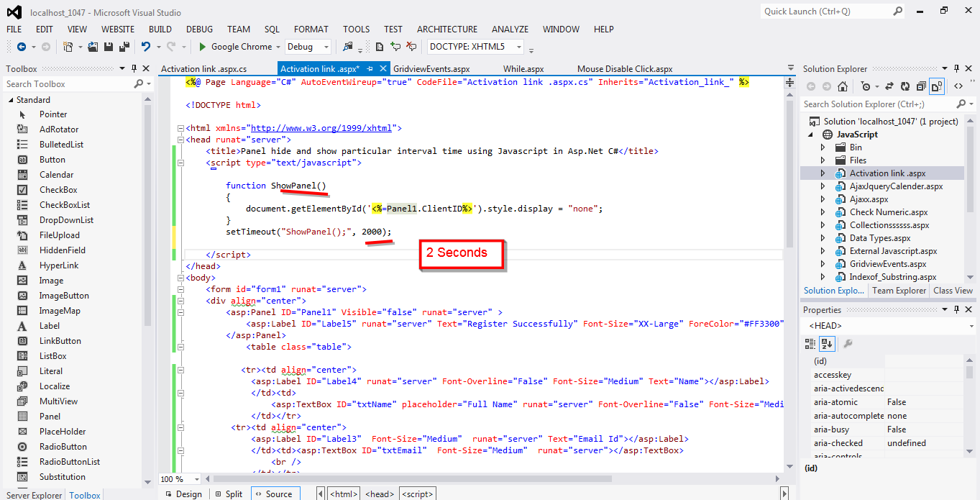Start debugging with green play button
This screenshot has width=980, height=500.
click(203, 47)
